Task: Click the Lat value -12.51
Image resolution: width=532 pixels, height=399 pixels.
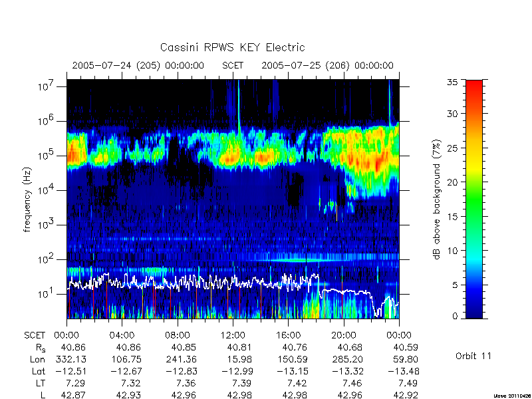Action: point(70,372)
